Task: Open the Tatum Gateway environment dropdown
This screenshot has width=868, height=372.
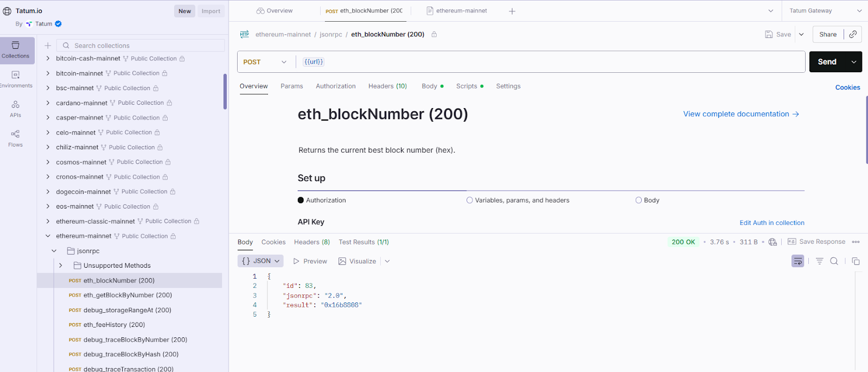Action: click(x=825, y=11)
